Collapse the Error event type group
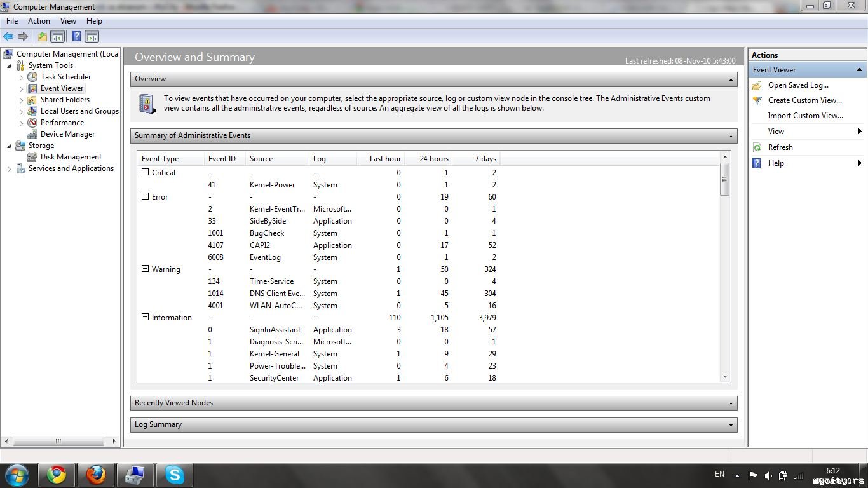868x488 pixels. click(x=145, y=196)
